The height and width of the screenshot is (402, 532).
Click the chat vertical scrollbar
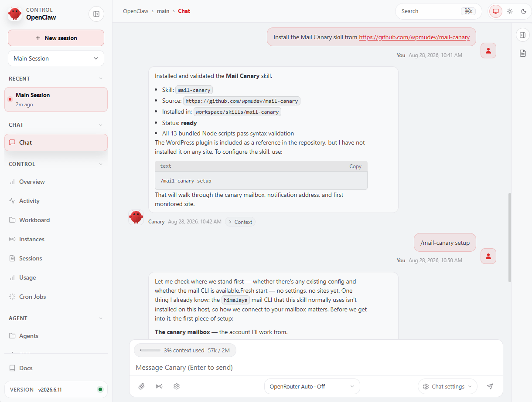pyautogui.click(x=510, y=237)
